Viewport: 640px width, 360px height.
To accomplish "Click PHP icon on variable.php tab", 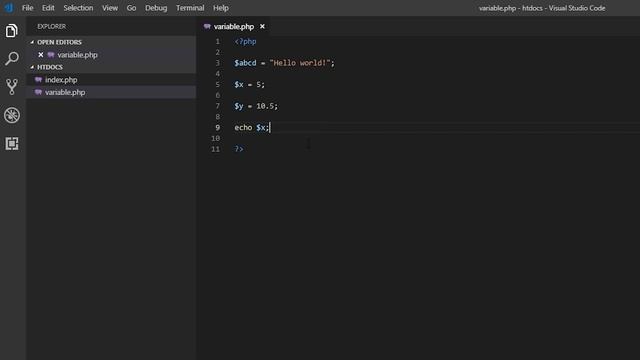I will (207, 27).
